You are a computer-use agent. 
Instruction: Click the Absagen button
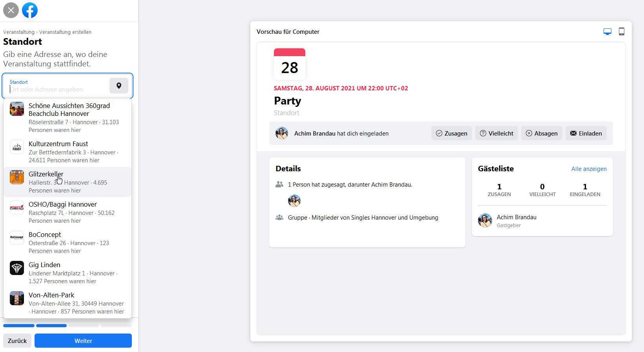tap(542, 133)
